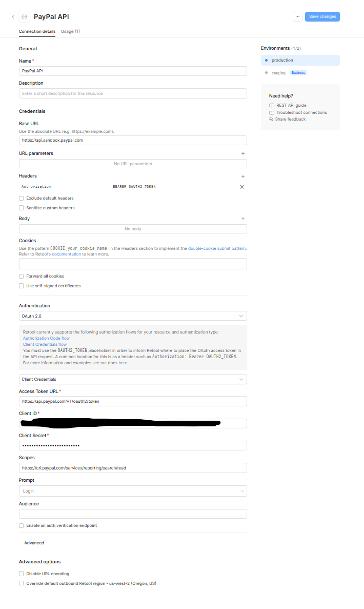Open Client Credentials flow link
Image resolution: width=364 pixels, height=609 pixels.
point(45,344)
